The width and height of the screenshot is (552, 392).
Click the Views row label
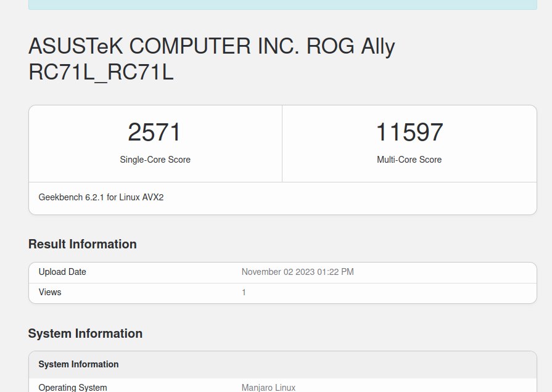click(49, 292)
